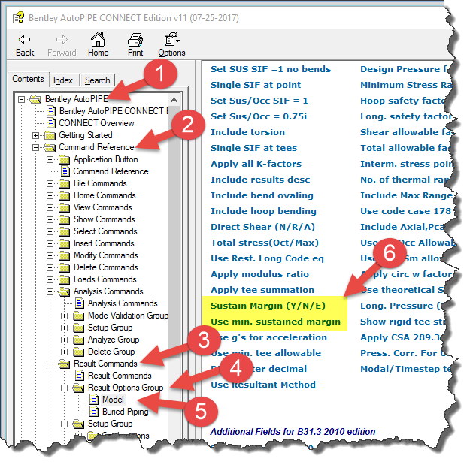
Task: Expand the Application Button folder
Action: (50, 159)
